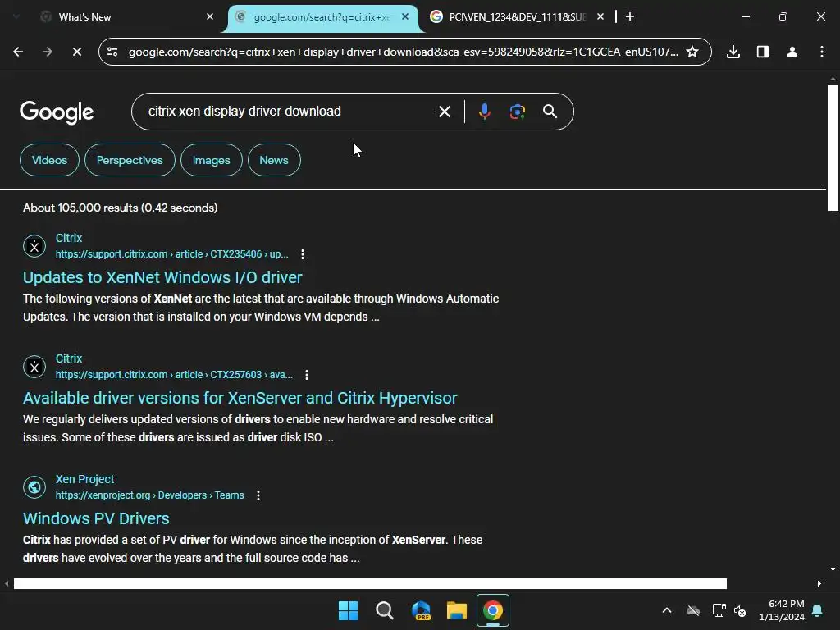Click Xen Project globe favicon
This screenshot has height=630, width=840.
[34, 487]
